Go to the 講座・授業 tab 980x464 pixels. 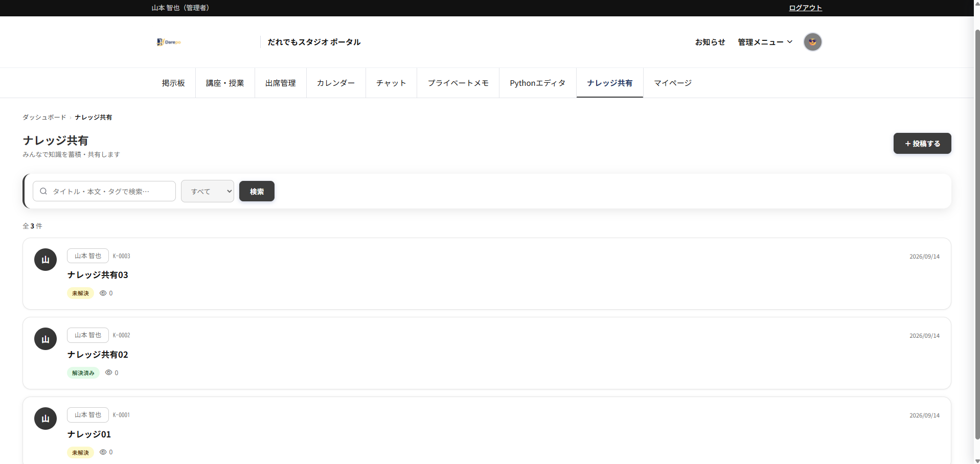pos(225,83)
